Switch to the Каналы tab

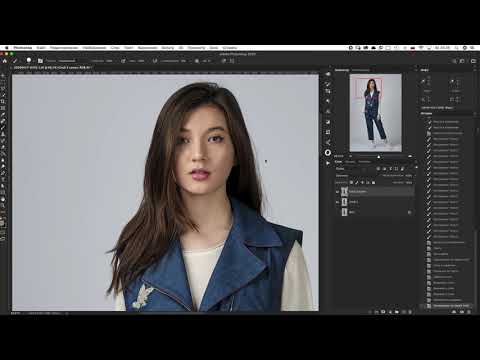(350, 162)
